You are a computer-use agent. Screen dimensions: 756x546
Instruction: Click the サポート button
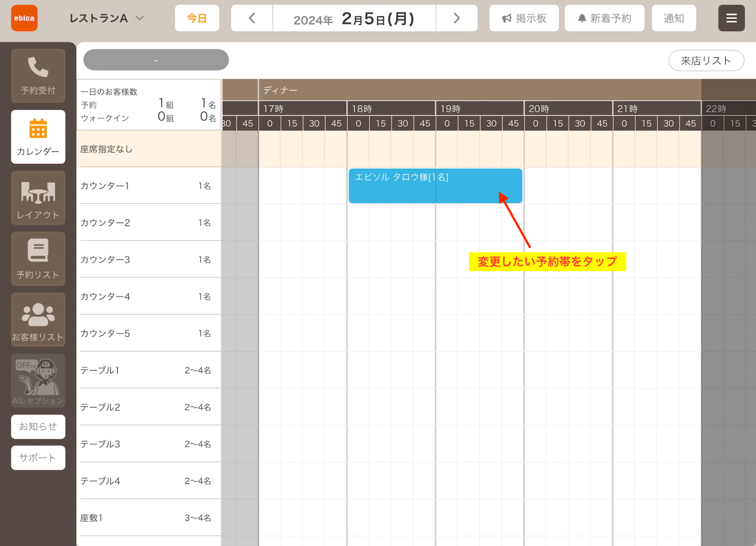38,457
